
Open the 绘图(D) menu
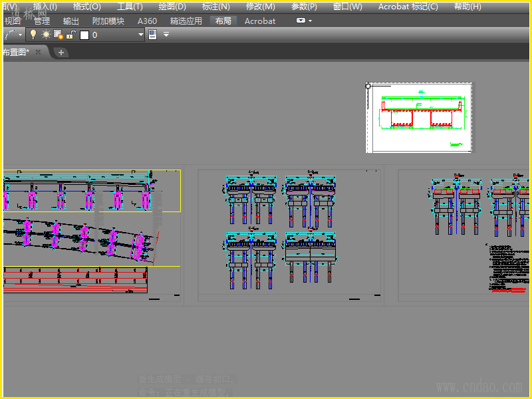point(172,7)
